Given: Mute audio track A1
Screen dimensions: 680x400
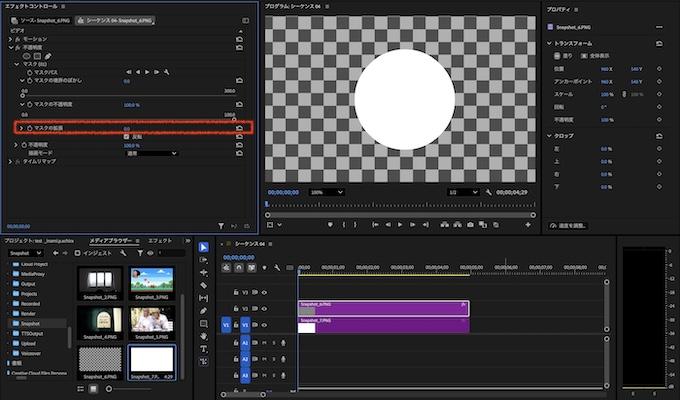Looking at the screenshot, I should [264, 343].
